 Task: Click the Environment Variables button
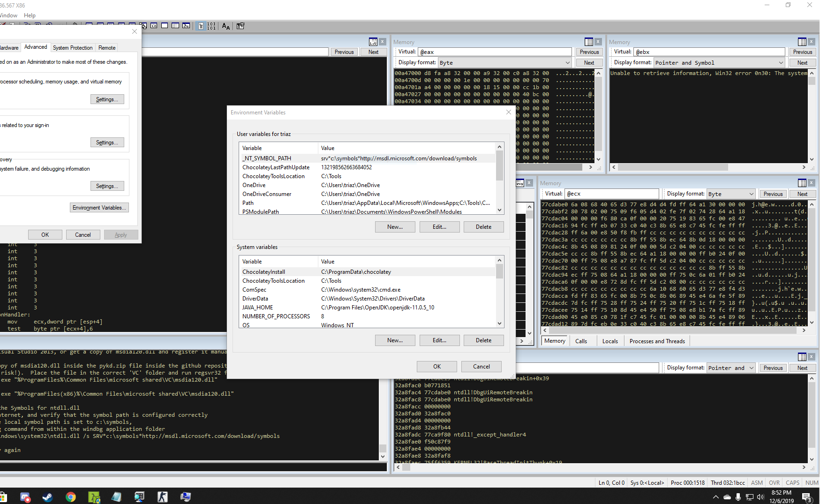click(99, 207)
